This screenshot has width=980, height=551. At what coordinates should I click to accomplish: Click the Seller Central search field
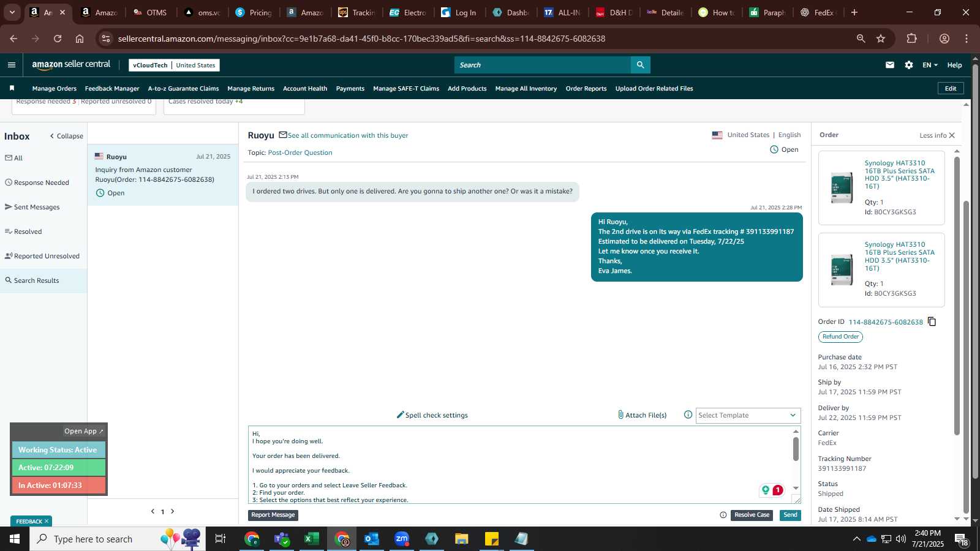click(543, 65)
